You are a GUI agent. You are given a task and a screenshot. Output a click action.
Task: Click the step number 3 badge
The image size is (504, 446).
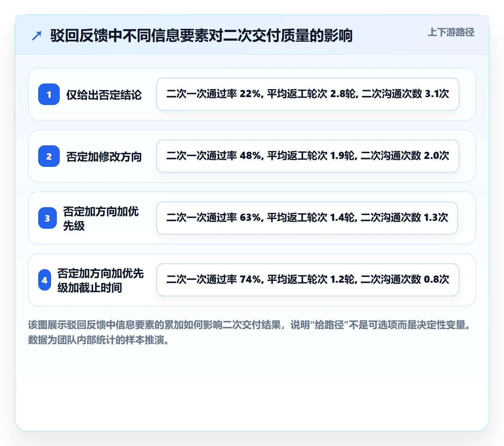pos(48,218)
